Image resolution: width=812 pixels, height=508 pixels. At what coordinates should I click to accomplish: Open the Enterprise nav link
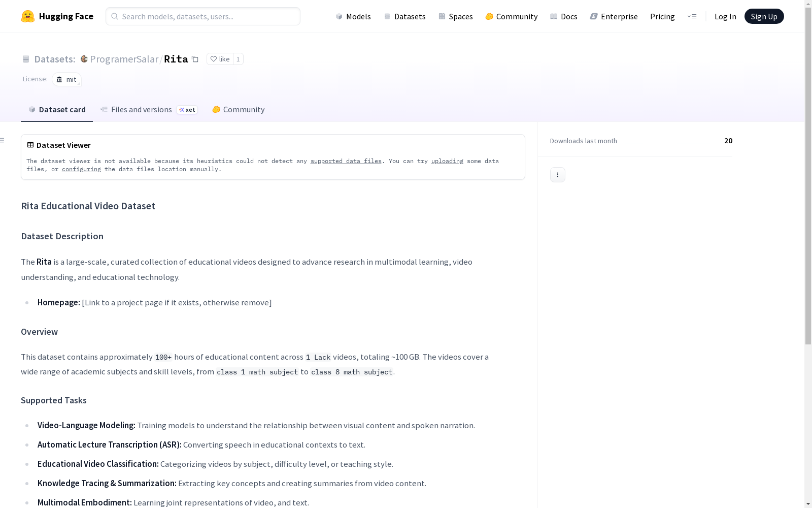click(614, 16)
